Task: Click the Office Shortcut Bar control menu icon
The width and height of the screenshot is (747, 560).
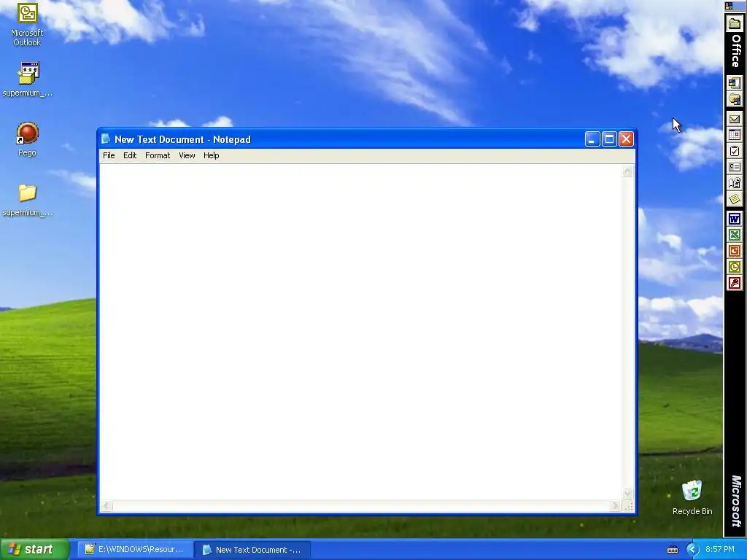Action: 729,6
